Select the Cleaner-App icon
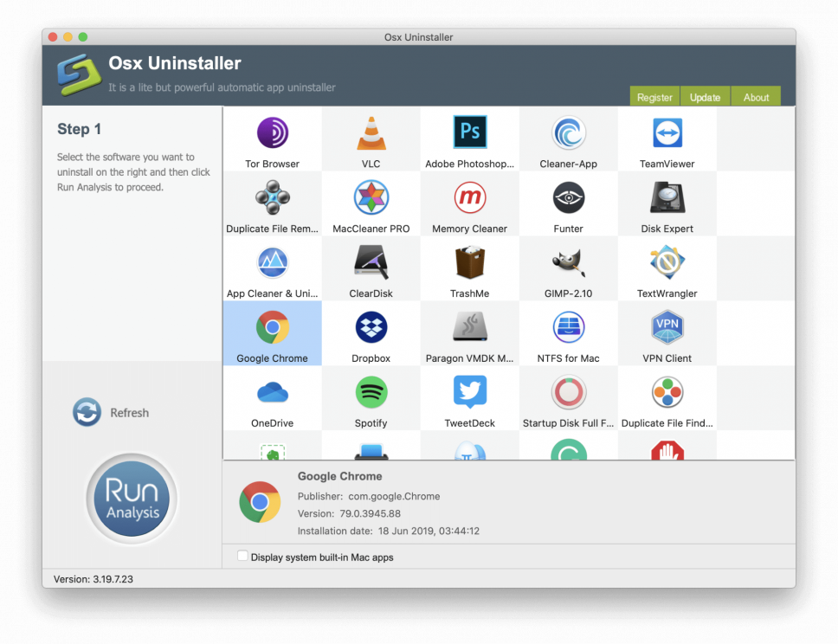Viewport: 838px width, 644px height. pos(569,132)
